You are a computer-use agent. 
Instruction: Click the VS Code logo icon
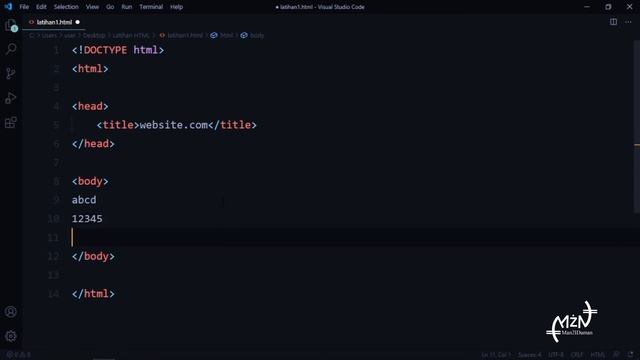(8, 7)
